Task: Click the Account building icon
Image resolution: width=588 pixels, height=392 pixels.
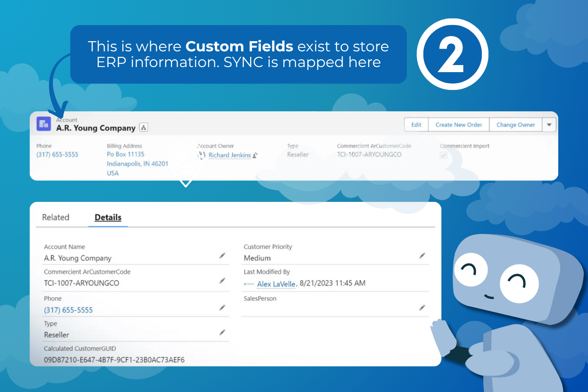Action: click(44, 124)
